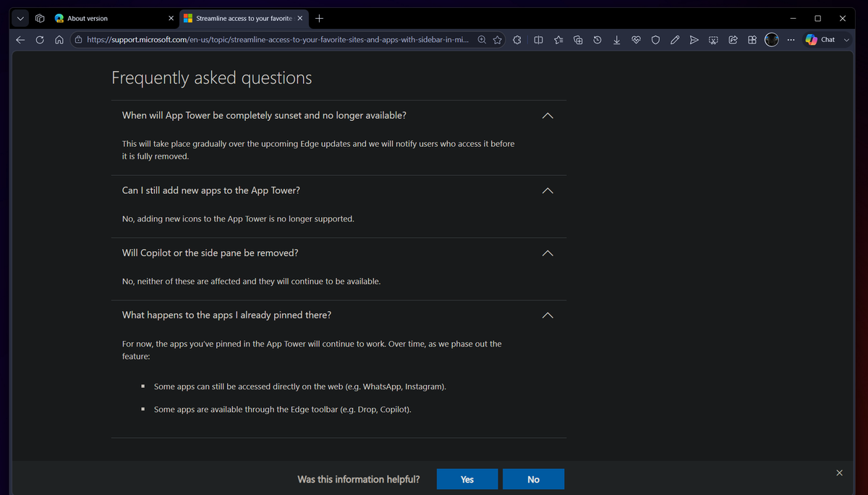Open the apps grid icon in toolbar
The image size is (868, 495).
click(752, 40)
